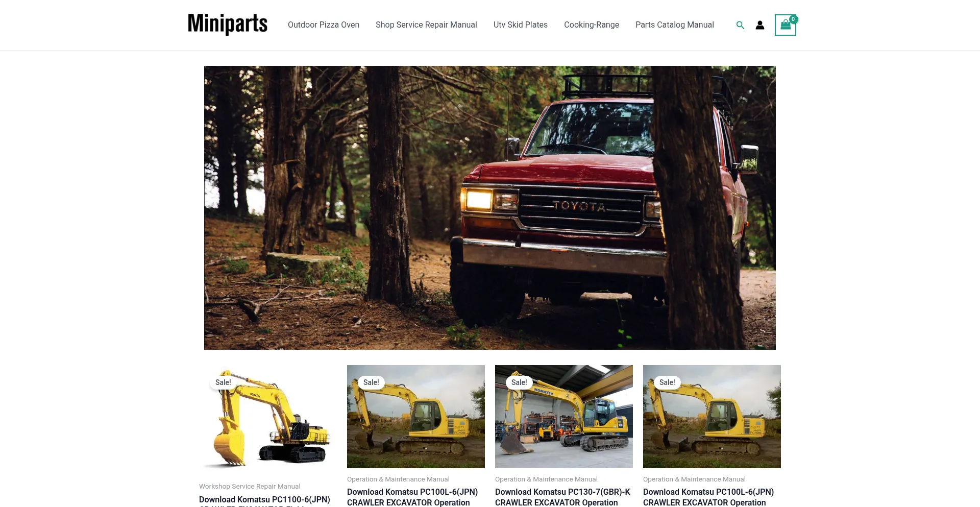980x507 pixels.
Task: Go to Utv Skid Plates category
Action: [521, 25]
